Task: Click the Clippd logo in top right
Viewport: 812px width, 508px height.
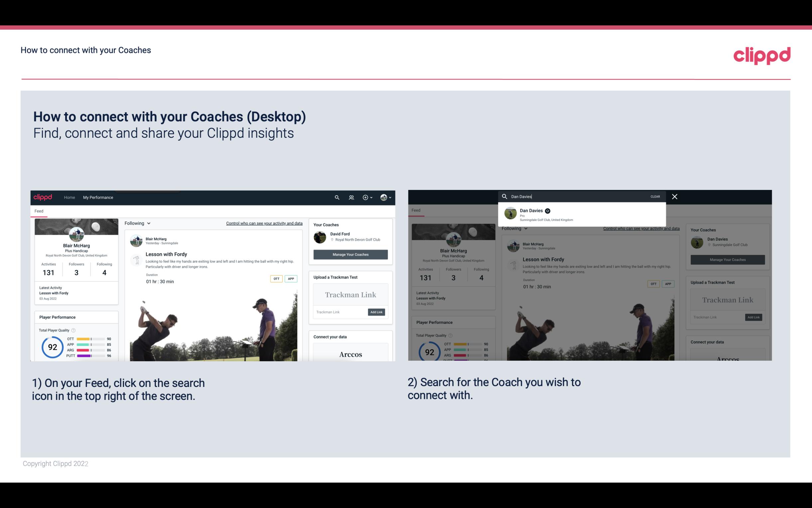Action: [762, 55]
